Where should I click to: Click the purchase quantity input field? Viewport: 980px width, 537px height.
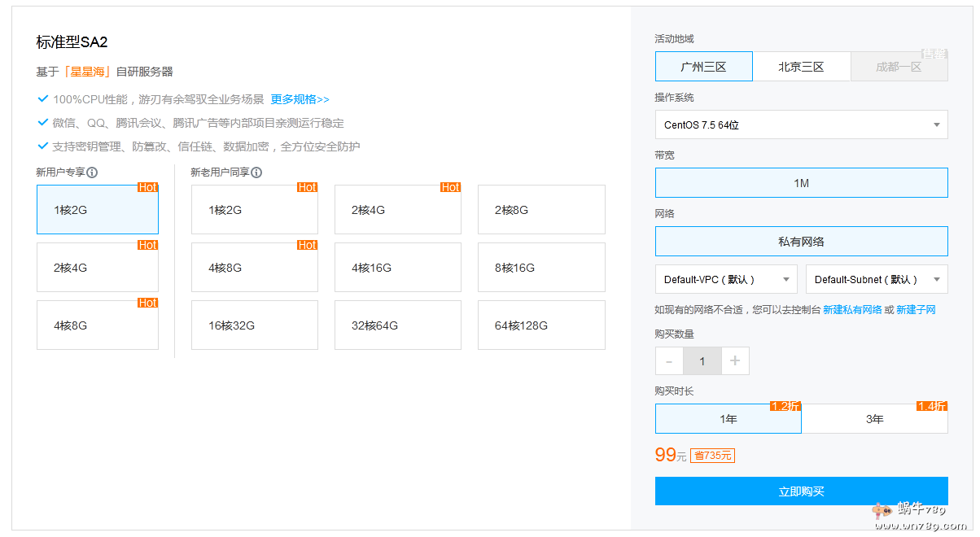[x=702, y=361]
